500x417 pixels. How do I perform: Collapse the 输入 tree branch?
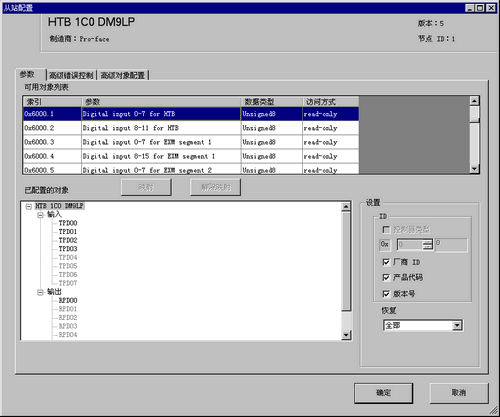tap(40, 215)
